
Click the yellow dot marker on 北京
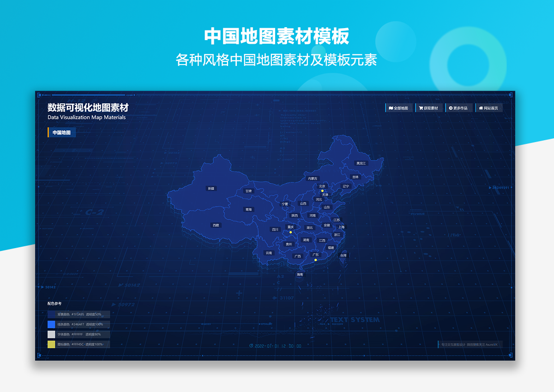click(x=322, y=190)
